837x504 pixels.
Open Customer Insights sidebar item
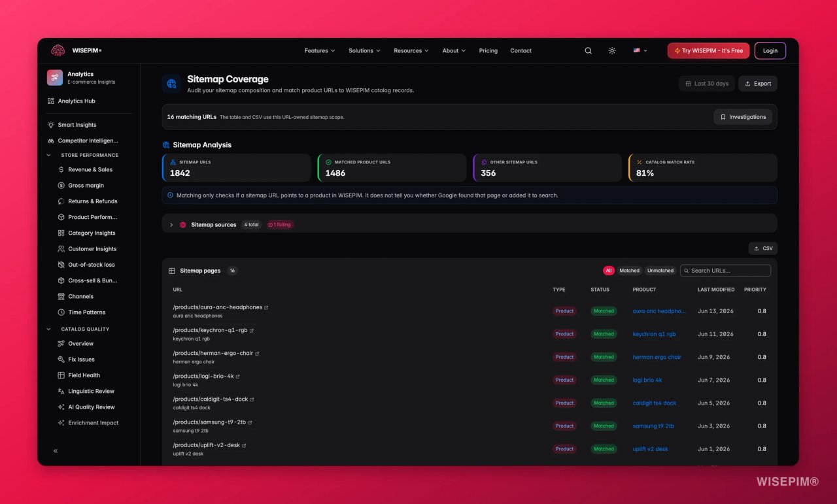pos(88,248)
